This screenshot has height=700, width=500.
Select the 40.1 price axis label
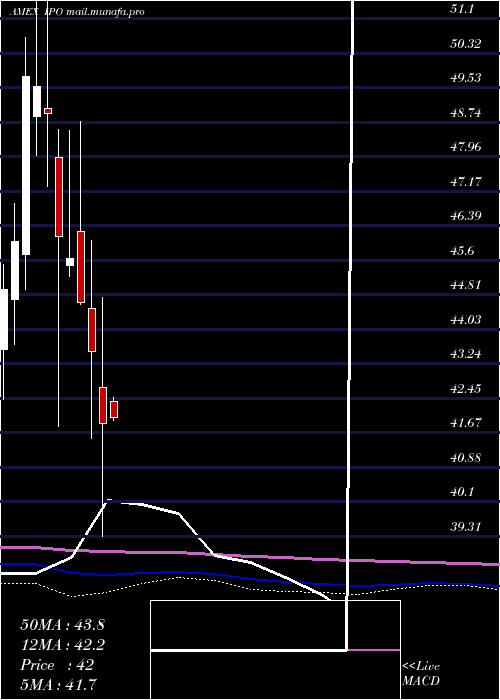[462, 492]
